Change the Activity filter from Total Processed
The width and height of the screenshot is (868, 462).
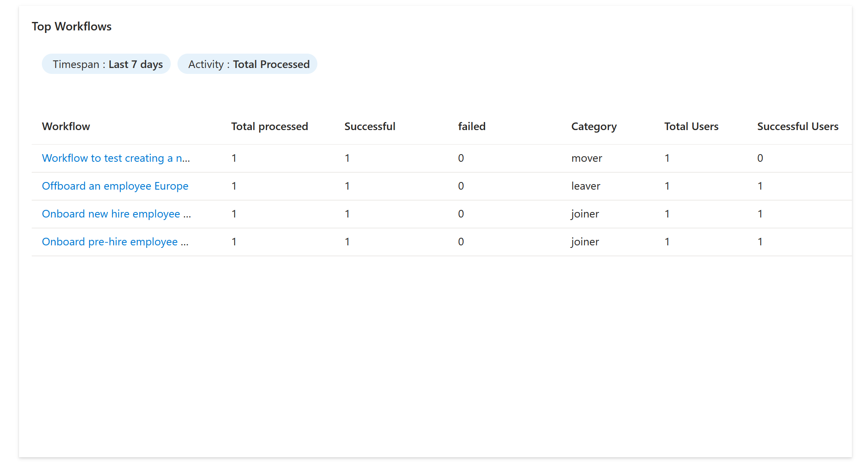[248, 64]
